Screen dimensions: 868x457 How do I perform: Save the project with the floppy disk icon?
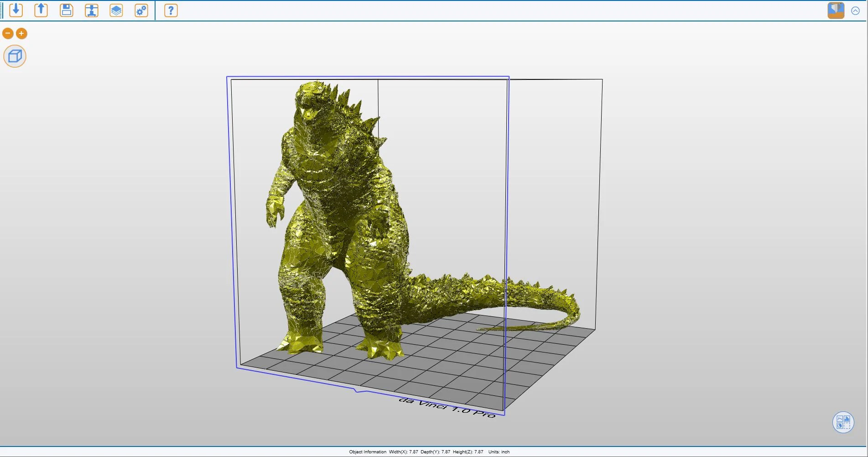67,10
